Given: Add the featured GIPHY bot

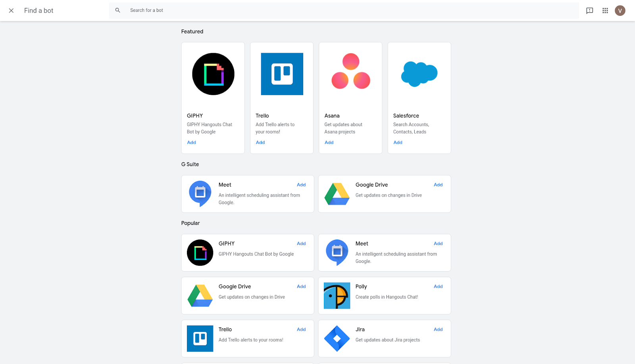Looking at the screenshot, I should [x=191, y=142].
